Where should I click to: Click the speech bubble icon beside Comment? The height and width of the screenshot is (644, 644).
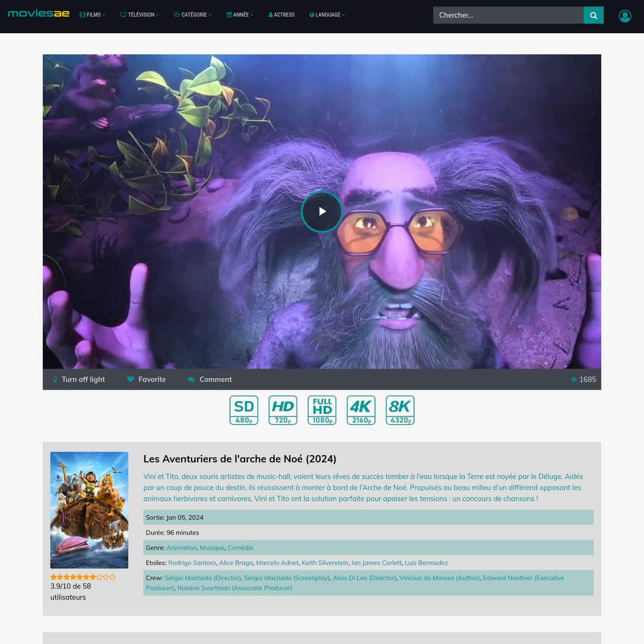click(192, 379)
